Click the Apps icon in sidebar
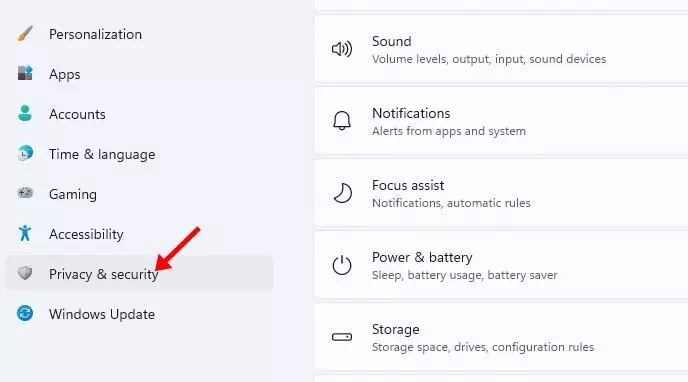This screenshot has width=688, height=382. (25, 73)
